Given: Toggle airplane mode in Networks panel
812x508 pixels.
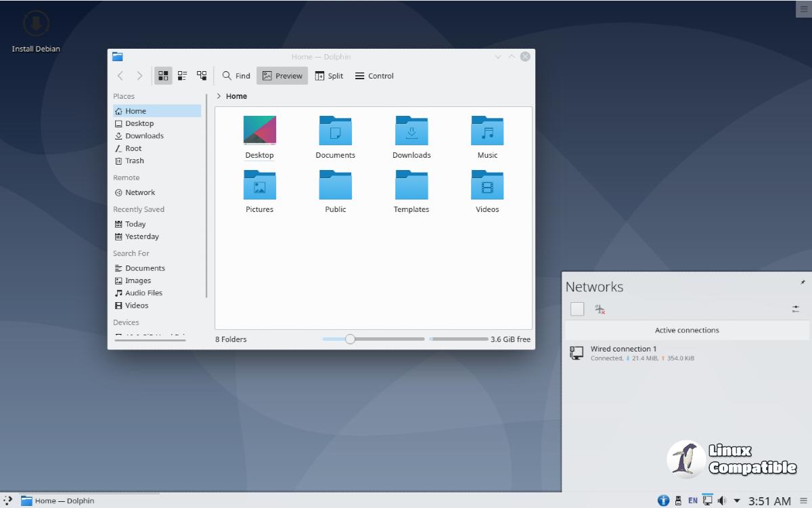Looking at the screenshot, I should (600, 309).
